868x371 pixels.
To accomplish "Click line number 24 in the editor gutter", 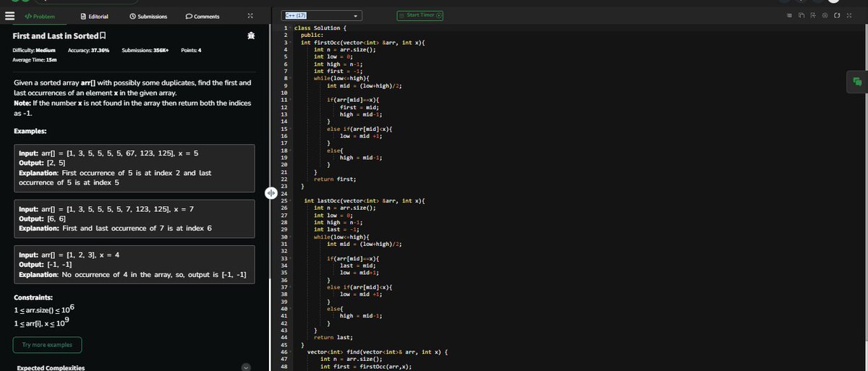I will (284, 194).
